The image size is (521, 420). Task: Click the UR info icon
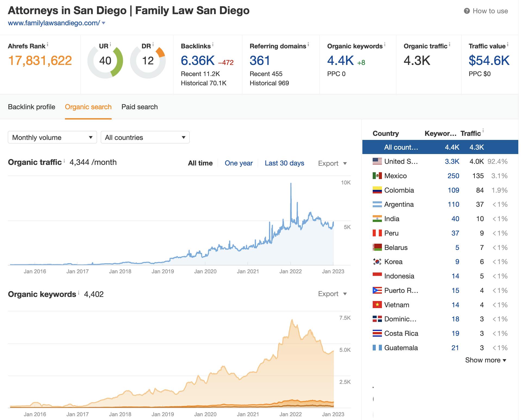coord(110,44)
